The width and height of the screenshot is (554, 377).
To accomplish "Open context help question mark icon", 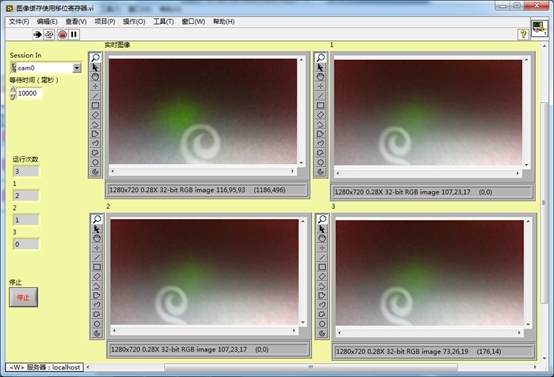I will tap(523, 34).
